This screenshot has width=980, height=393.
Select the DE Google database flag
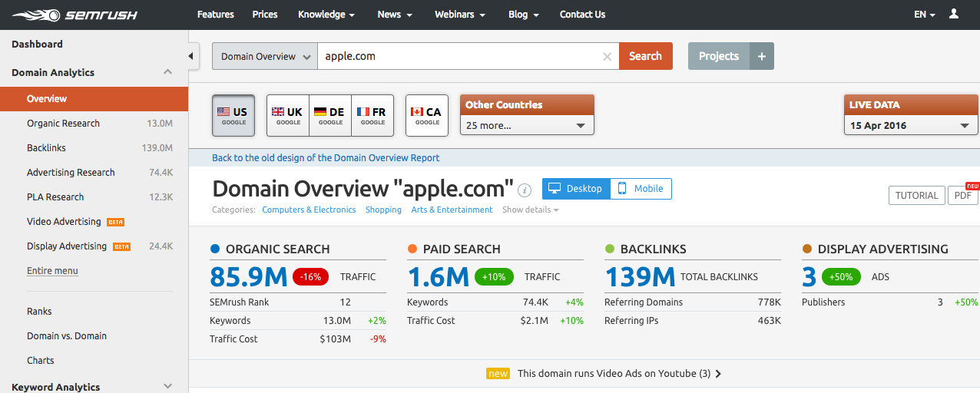click(330, 115)
